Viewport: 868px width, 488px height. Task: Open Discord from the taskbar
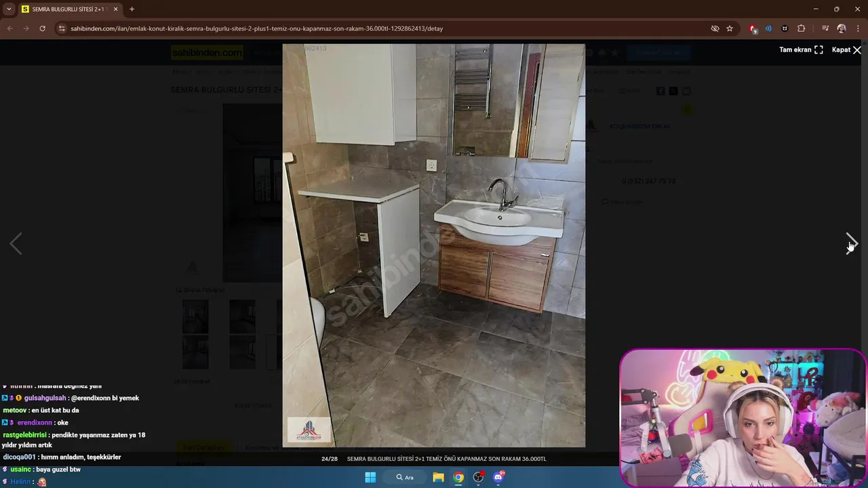pos(498,477)
